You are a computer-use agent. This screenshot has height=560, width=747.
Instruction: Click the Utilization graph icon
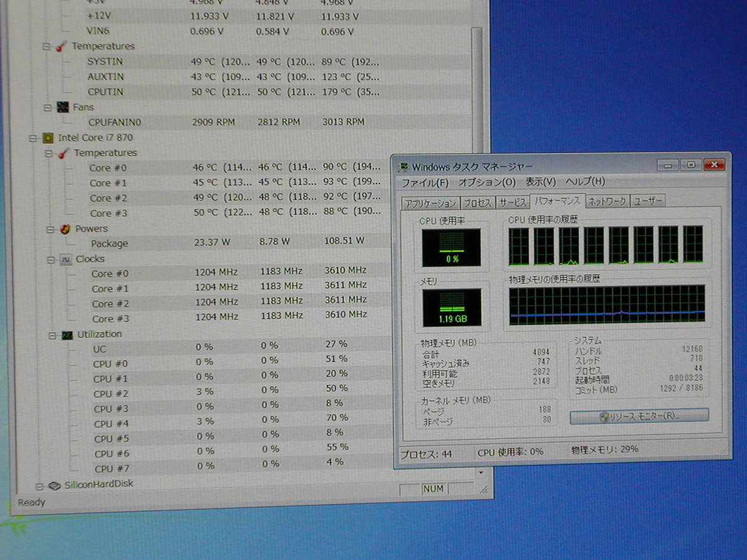point(67,335)
